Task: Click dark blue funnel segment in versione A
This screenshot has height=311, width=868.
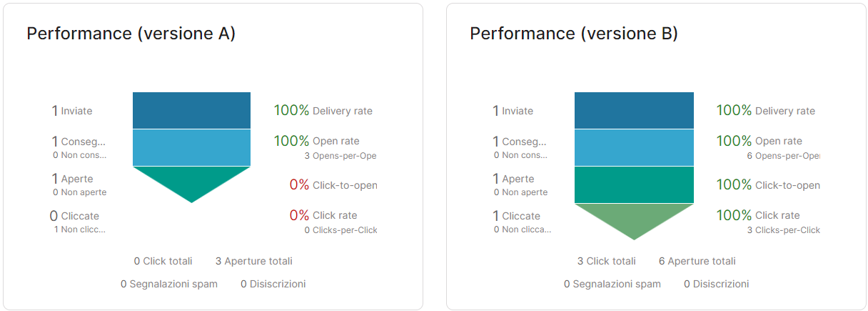Action: tap(191, 110)
